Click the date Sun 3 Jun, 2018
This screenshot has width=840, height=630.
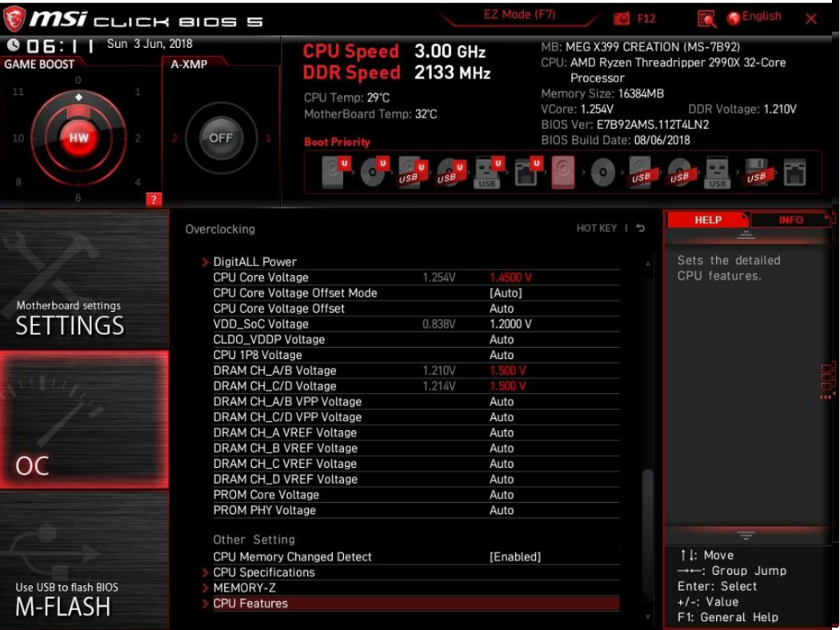click(x=150, y=44)
